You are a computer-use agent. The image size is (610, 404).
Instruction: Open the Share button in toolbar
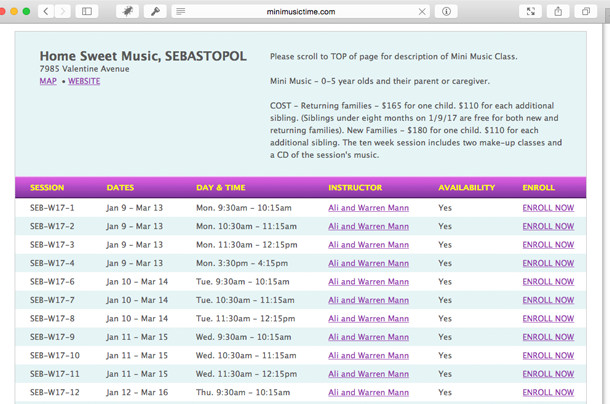557,11
